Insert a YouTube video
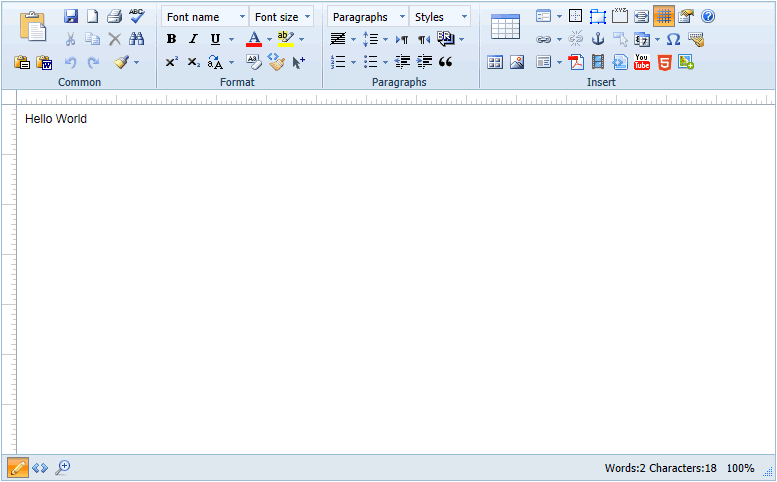 coord(642,62)
